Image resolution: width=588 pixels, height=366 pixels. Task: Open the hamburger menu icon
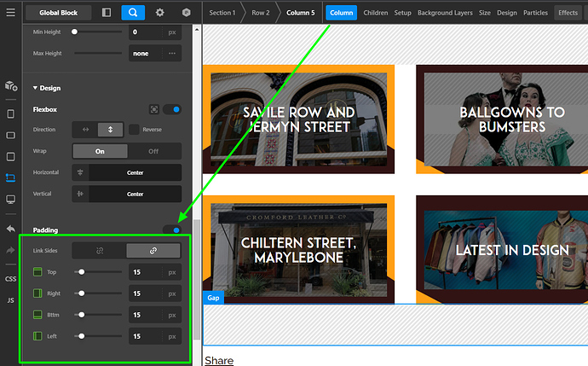[x=10, y=13]
